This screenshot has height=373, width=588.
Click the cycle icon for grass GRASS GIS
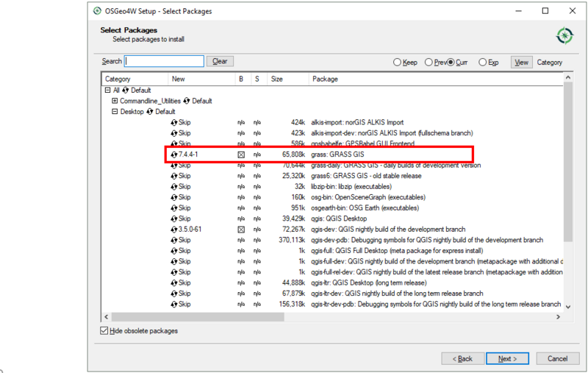[x=174, y=155]
